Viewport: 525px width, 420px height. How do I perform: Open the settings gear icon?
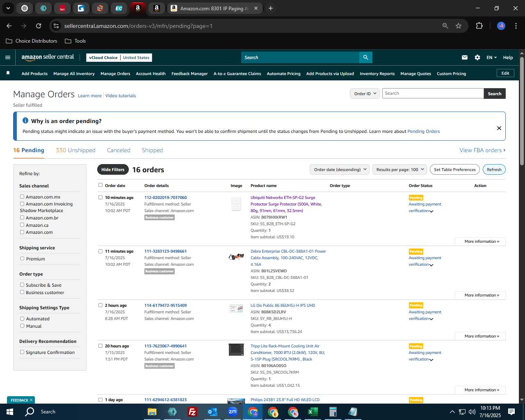[x=477, y=57]
